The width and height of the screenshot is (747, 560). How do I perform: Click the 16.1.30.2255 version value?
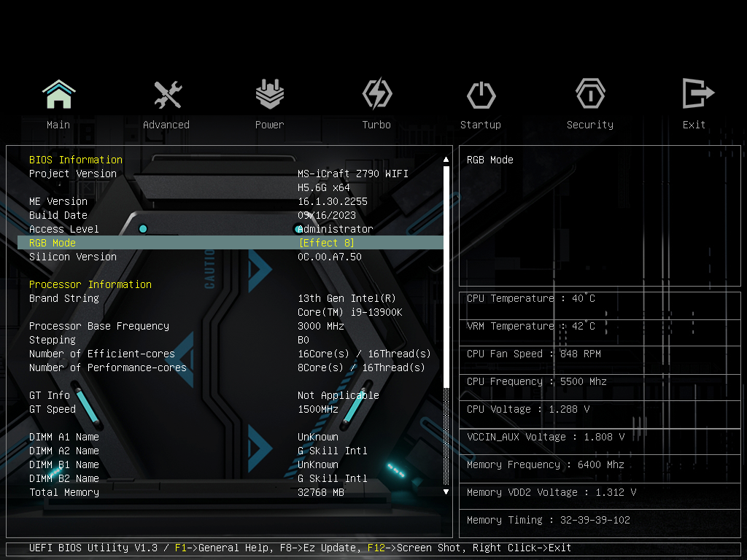pyautogui.click(x=333, y=201)
